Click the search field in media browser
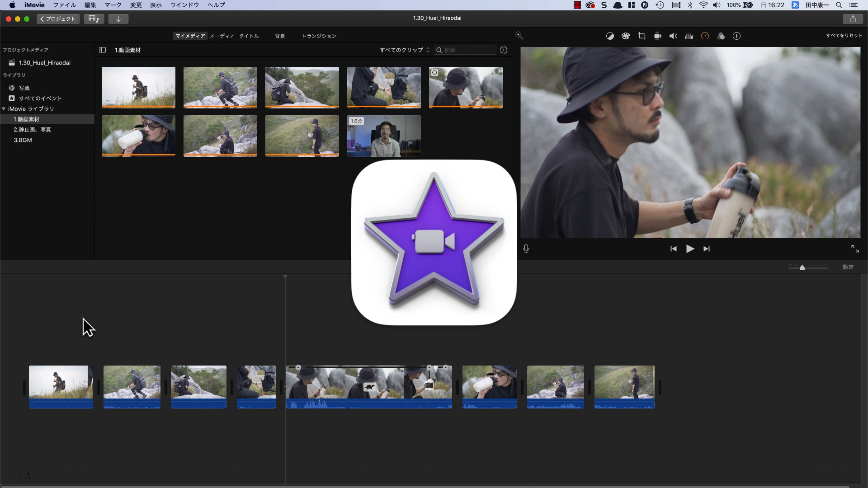This screenshot has width=868, height=488. (465, 50)
